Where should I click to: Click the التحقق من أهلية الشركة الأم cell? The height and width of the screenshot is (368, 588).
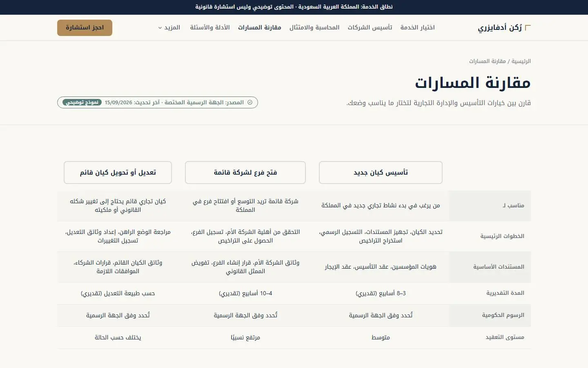245,236
